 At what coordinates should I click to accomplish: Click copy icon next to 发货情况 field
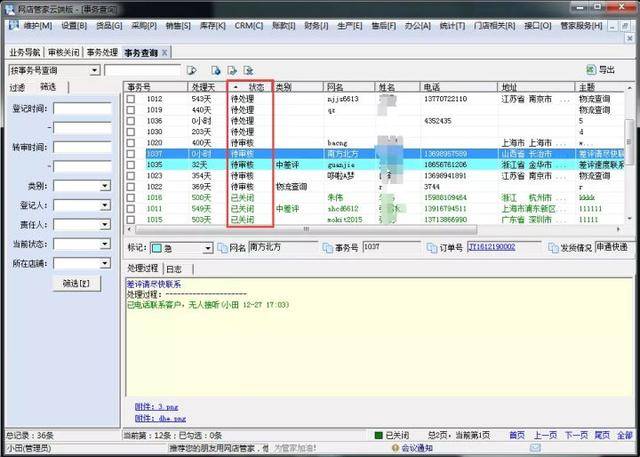point(553,248)
